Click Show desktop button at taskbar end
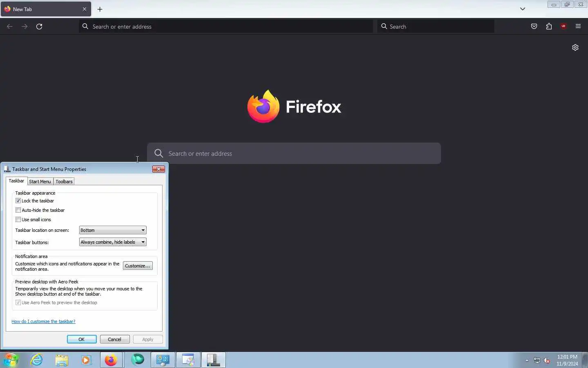The width and height of the screenshot is (588, 368). (x=585, y=360)
